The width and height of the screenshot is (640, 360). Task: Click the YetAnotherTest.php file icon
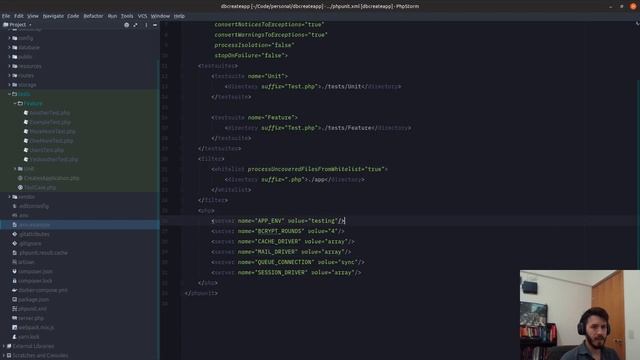click(26, 160)
